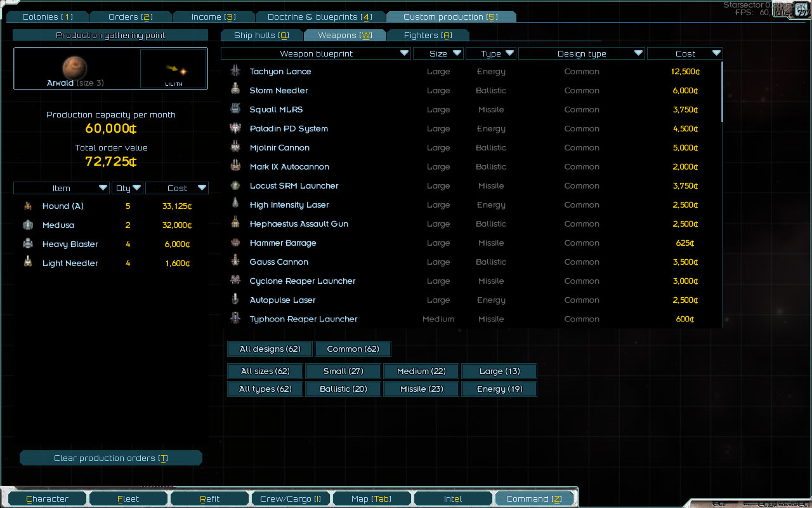Open the Command screen
This screenshot has width=812, height=508.
click(x=534, y=499)
